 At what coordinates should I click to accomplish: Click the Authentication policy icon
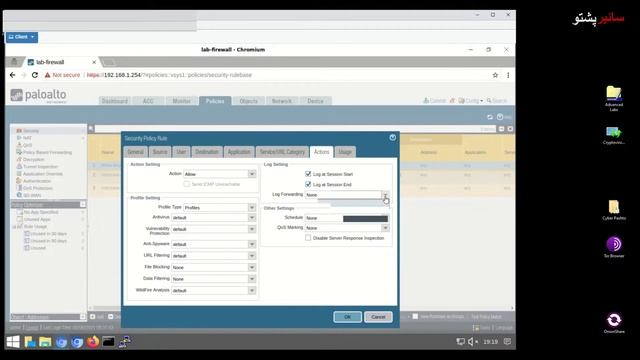19,181
